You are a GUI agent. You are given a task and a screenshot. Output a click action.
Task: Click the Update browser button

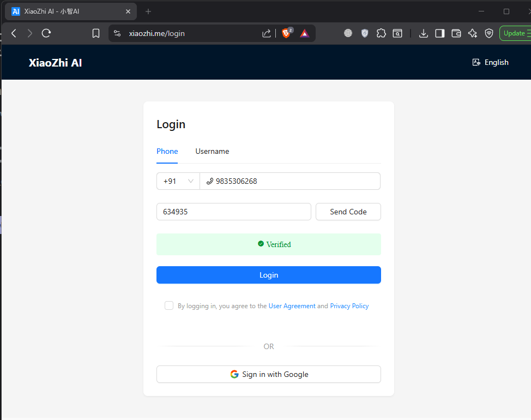(515, 33)
